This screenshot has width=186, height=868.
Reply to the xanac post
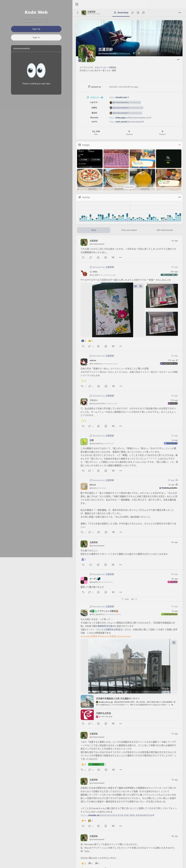pyautogui.click(x=83, y=386)
